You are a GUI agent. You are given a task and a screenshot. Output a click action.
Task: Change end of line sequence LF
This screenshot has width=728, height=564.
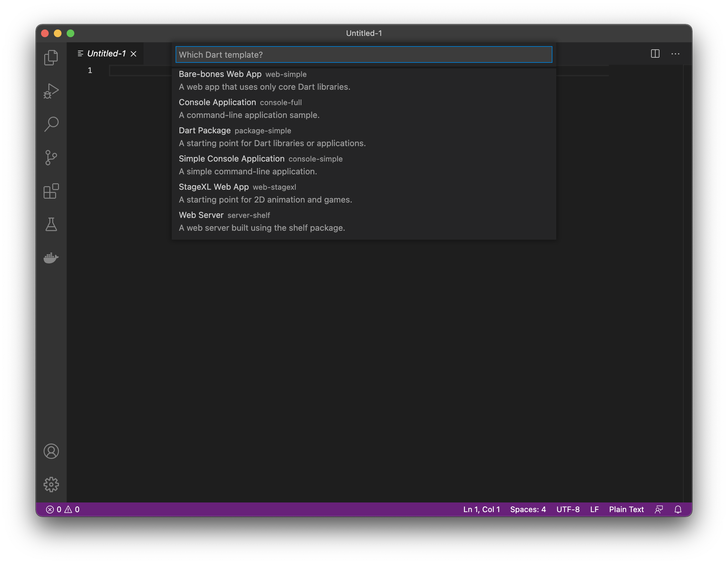tap(594, 509)
